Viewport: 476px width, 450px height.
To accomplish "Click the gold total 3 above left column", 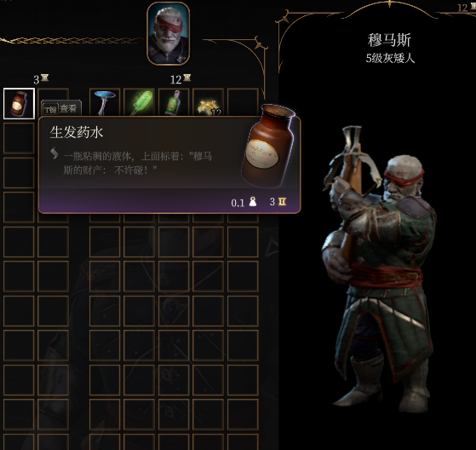I will 41,79.
